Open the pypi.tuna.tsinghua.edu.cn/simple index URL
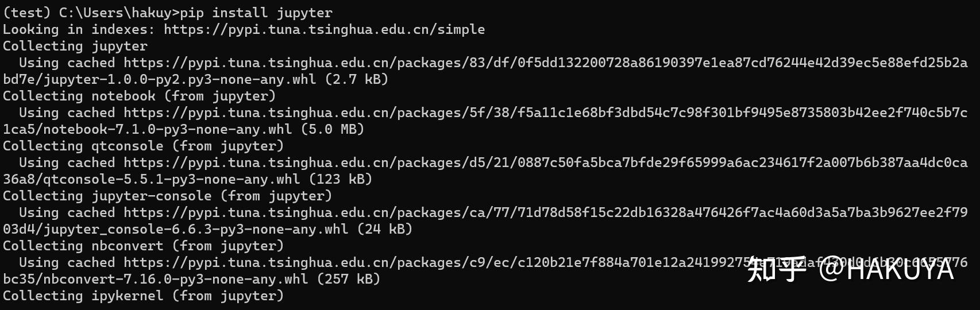This screenshot has height=310, width=980. (324, 29)
